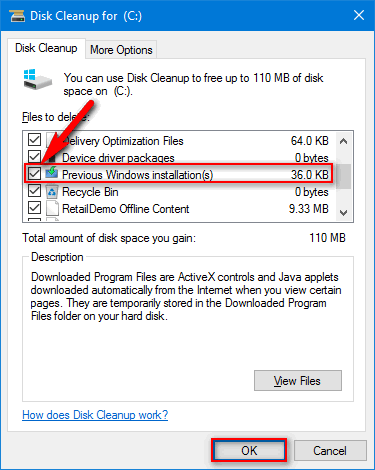Image resolution: width=375 pixels, height=470 pixels.
Task: Open 'How does Disk Cleanup work?' link
Action: point(95,415)
